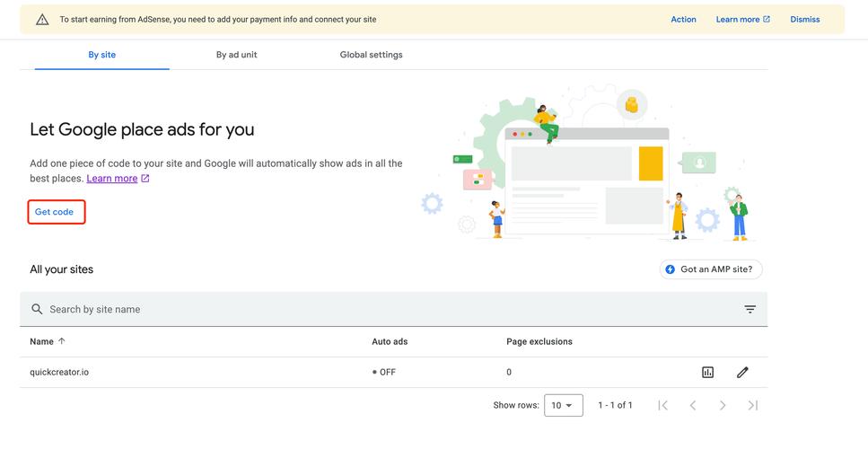Viewport: 868px width, 449px height.
Task: Click the warning triangle icon in the banner
Action: point(42,20)
